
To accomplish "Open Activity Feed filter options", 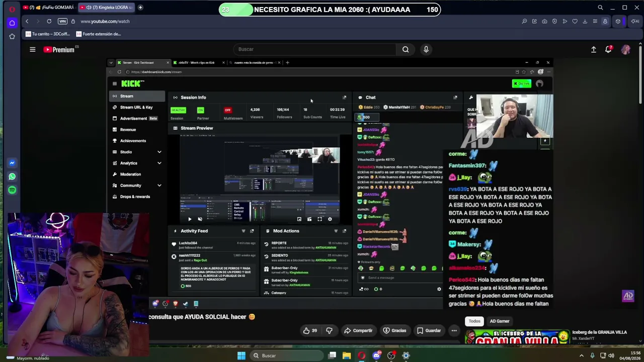I will pyautogui.click(x=244, y=231).
